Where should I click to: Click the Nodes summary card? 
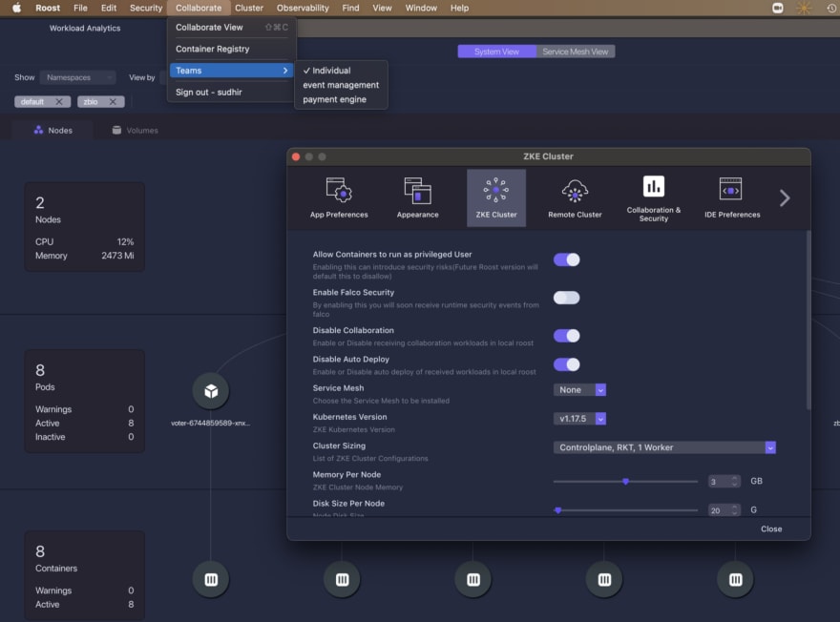(85, 227)
